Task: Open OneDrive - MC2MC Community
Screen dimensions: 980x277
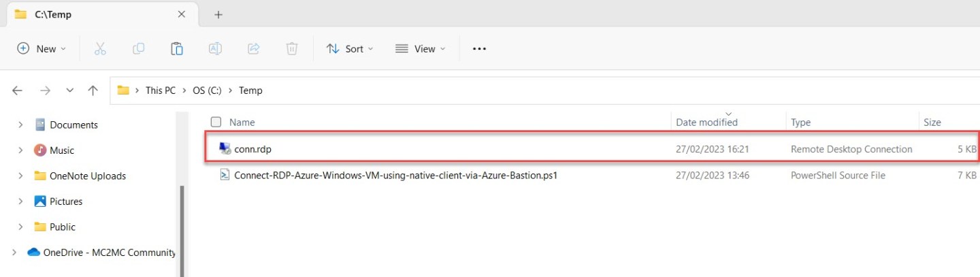Action: [x=109, y=252]
